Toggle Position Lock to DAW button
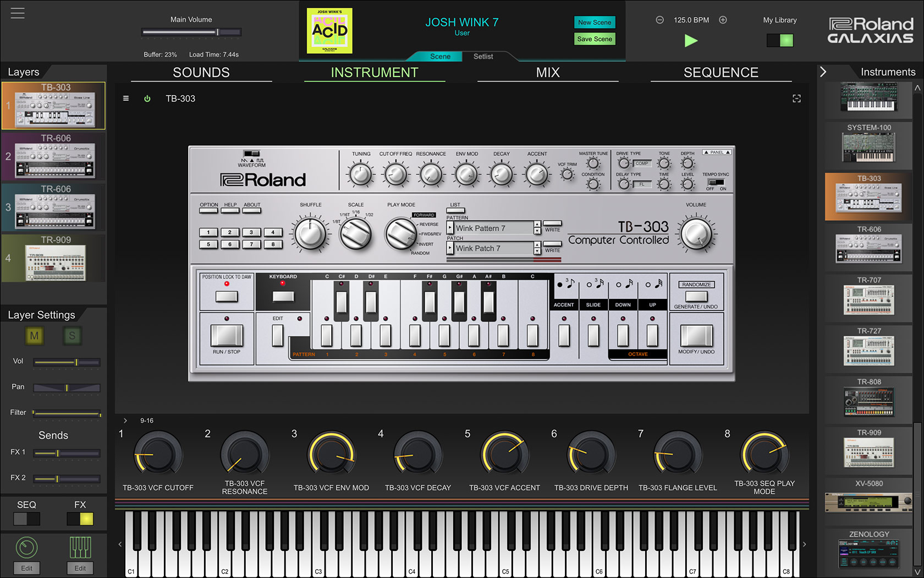 [227, 296]
